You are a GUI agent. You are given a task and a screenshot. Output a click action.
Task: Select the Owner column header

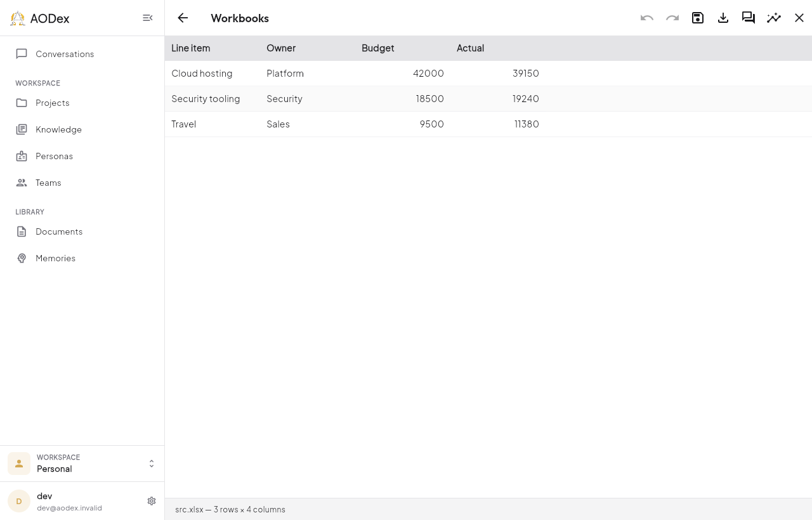click(x=308, y=48)
